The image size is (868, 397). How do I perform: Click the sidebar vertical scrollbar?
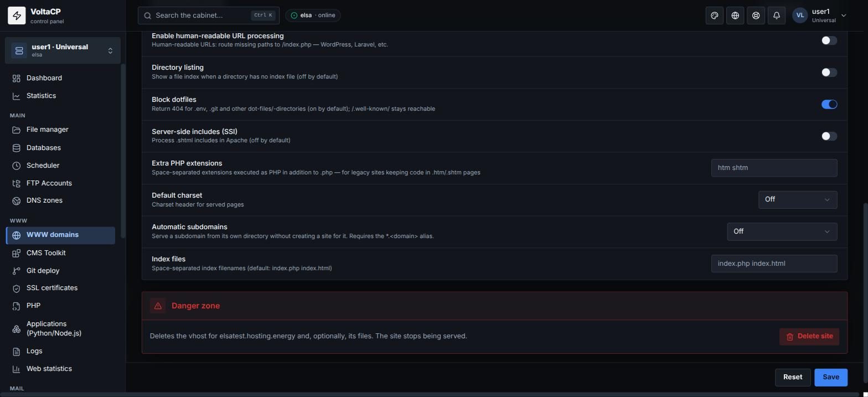click(123, 151)
